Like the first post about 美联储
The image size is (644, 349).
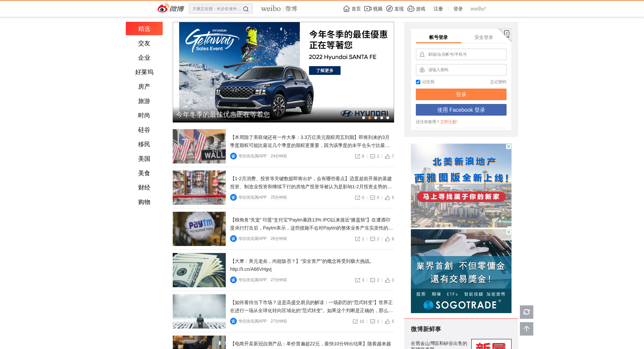click(388, 156)
